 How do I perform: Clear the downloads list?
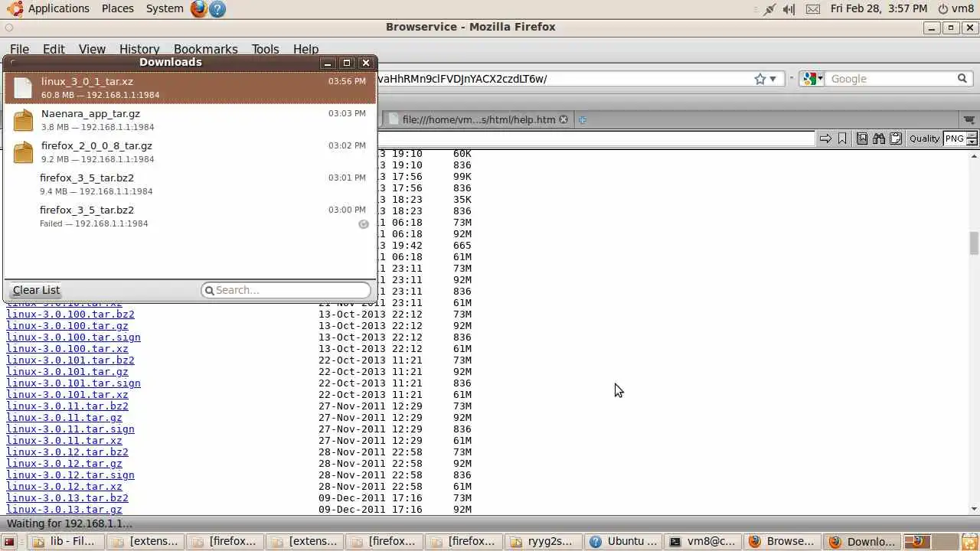tap(36, 290)
